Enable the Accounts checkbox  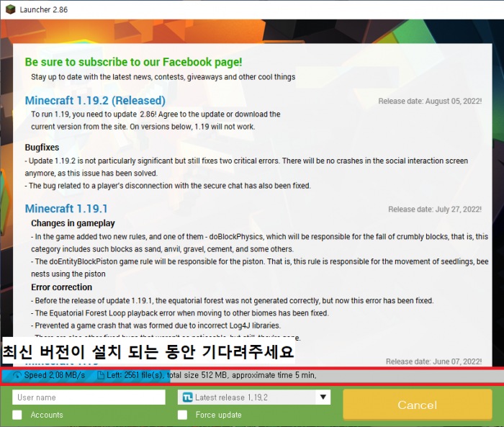17,415
